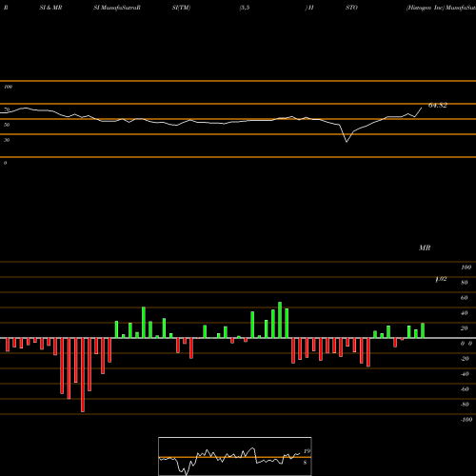The height and width of the screenshot is (476, 476).
Task: Click the SI(TM) header text
Action: [x=181, y=8]
